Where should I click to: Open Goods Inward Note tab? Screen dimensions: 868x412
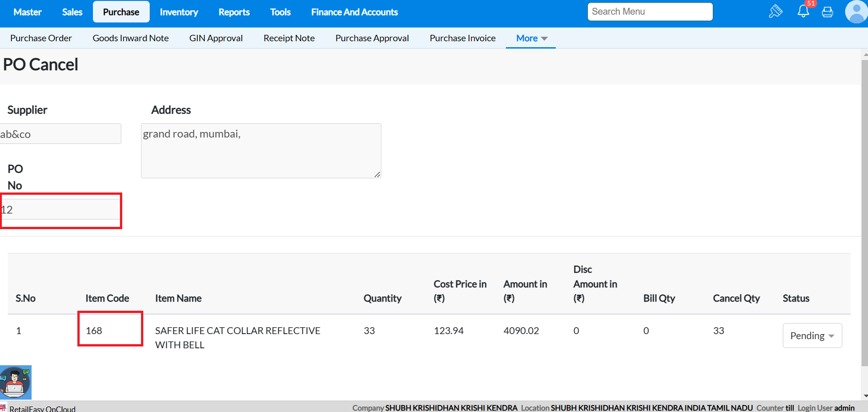point(130,38)
